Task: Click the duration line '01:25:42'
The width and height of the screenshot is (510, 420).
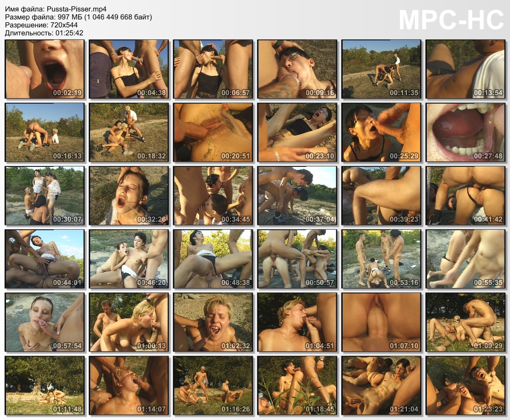Action: coord(44,33)
